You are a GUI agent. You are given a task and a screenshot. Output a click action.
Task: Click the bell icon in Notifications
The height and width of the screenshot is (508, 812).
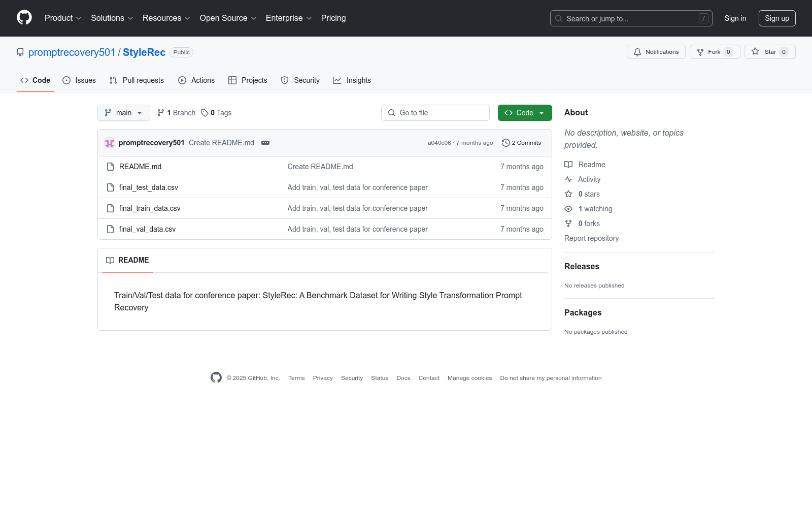tap(637, 52)
